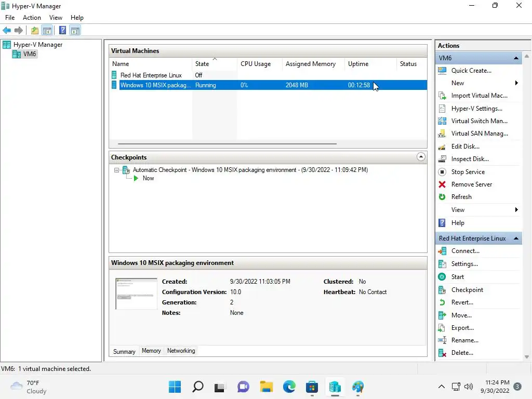Select the Windows 10 MSIX packaging VM row
Screen dimensions: 532x399
pyautogui.click(x=268, y=85)
